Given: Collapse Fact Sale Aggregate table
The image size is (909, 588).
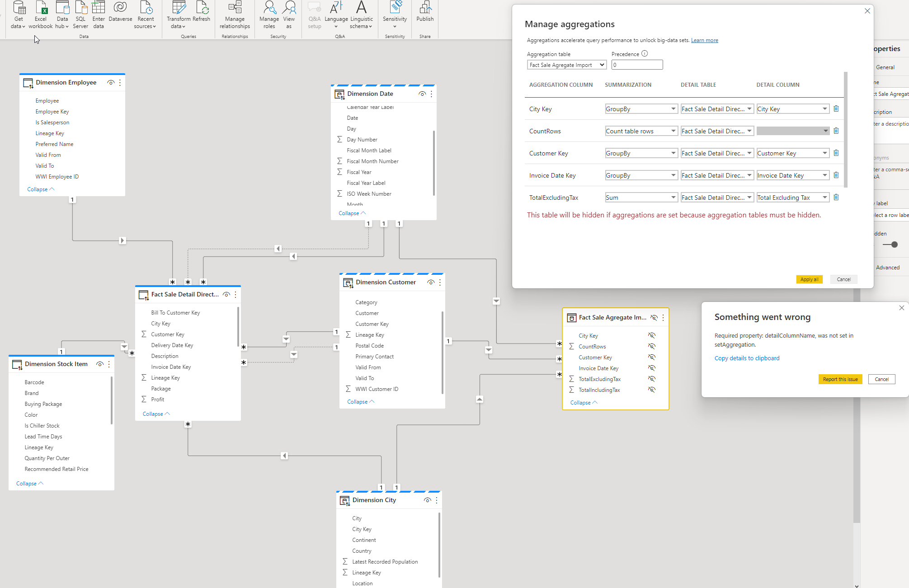Looking at the screenshot, I should pos(584,403).
